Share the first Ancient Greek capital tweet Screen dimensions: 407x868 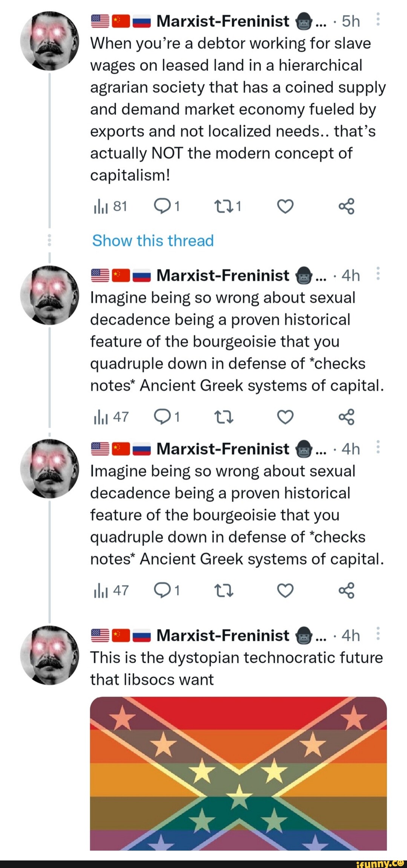click(x=346, y=417)
